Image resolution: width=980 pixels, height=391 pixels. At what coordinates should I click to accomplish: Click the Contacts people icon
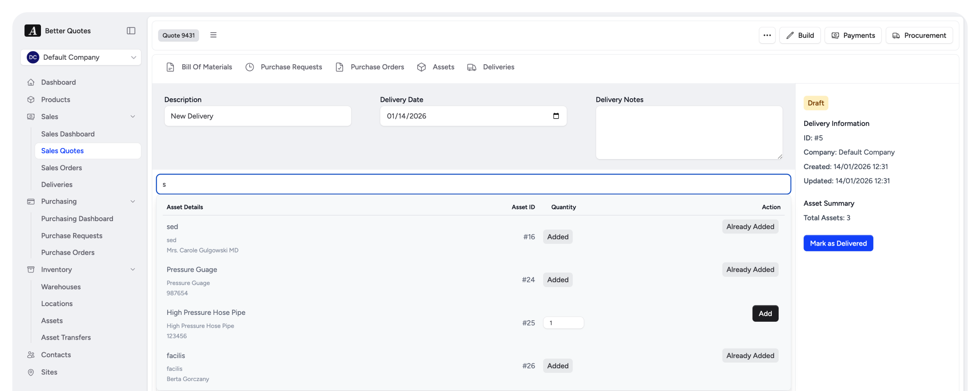pyautogui.click(x=31, y=355)
